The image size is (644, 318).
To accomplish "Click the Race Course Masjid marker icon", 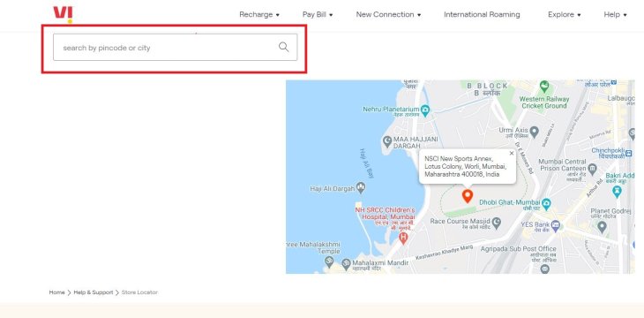I will [x=497, y=223].
